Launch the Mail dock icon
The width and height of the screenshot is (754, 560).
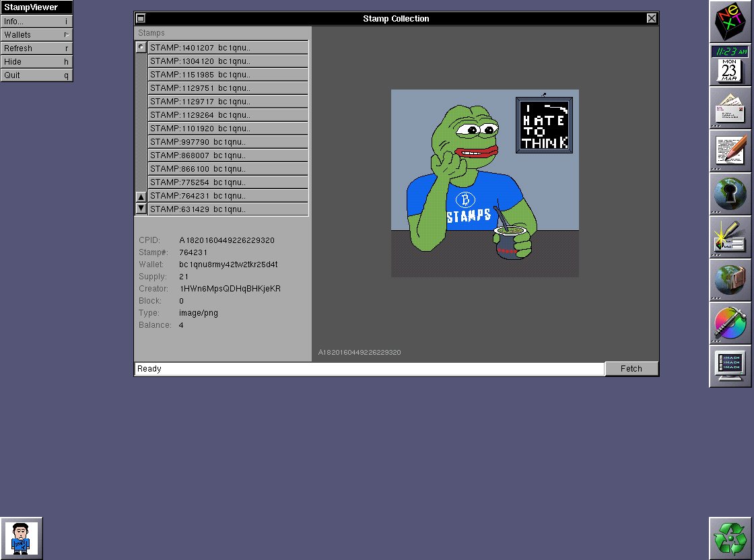[730, 108]
